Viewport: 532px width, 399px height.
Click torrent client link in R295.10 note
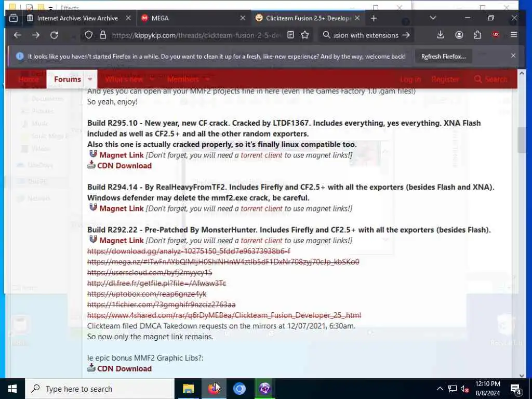(261, 155)
